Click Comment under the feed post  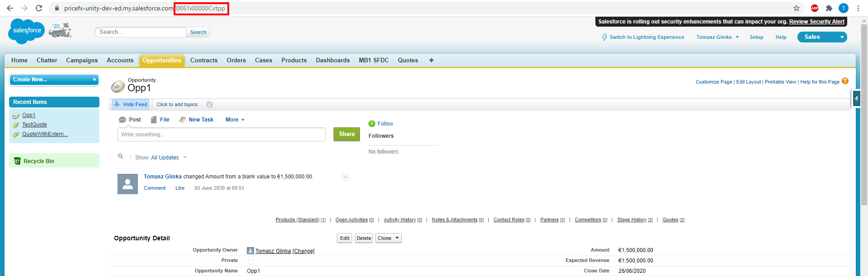pyautogui.click(x=155, y=188)
